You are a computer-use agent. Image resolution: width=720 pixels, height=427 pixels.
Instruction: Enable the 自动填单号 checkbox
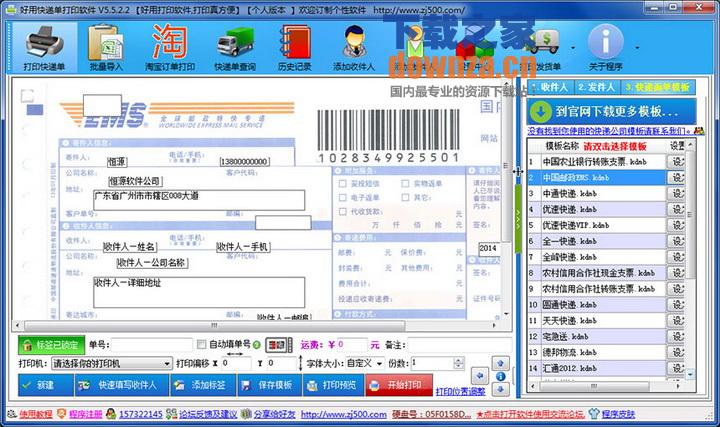201,345
